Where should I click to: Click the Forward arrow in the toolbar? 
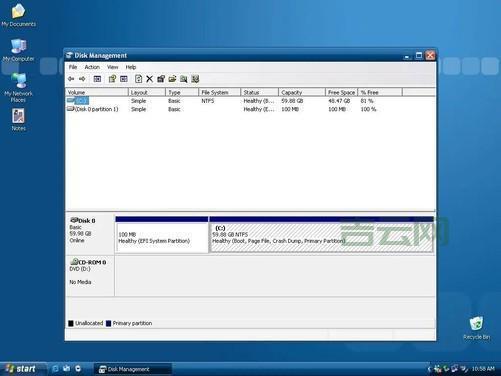[82, 79]
